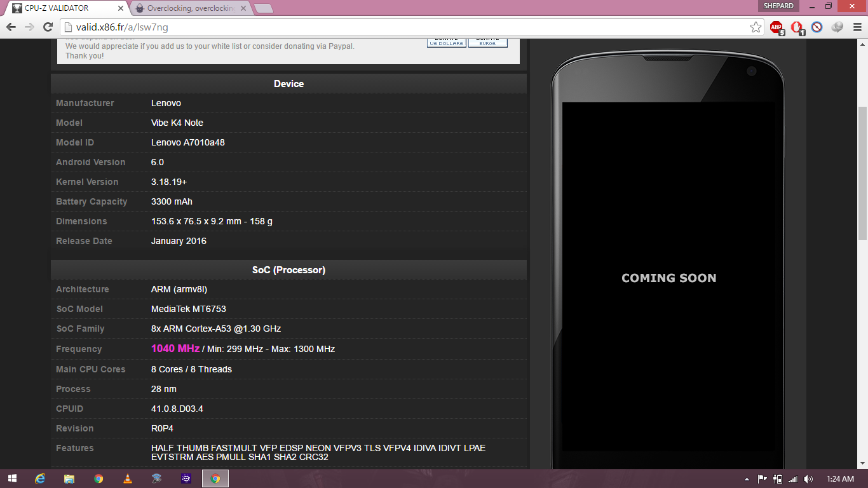Click the kernel version 3.18.19+

pos(169,182)
